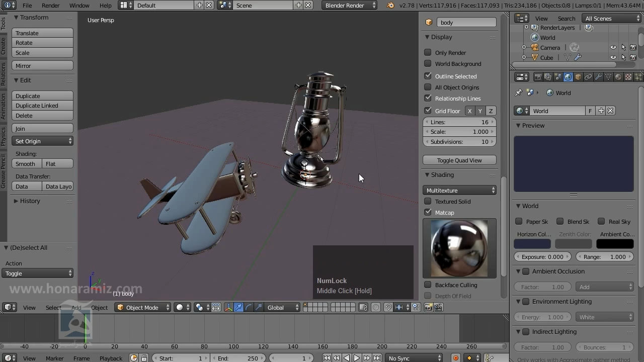
Task: Pin the World properties context
Action: [519, 93]
